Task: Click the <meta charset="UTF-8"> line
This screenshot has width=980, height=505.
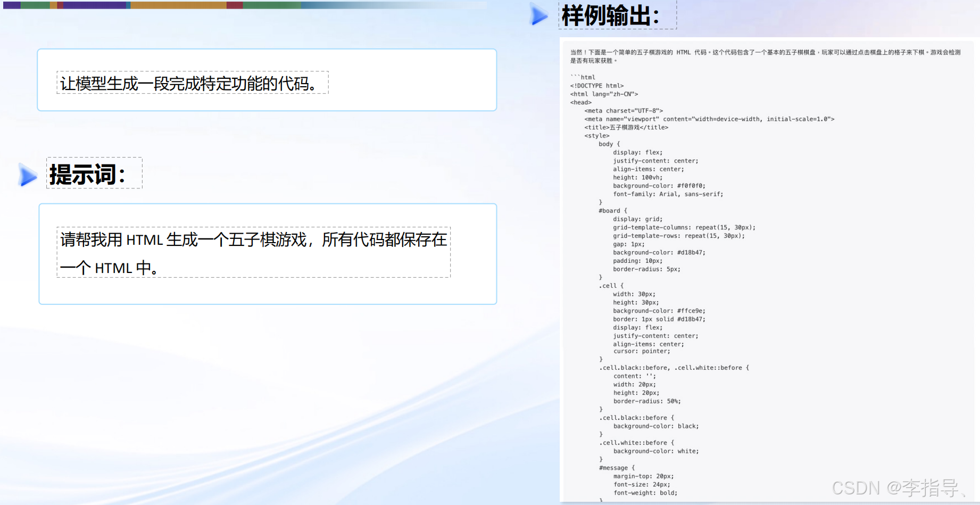Action: [624, 111]
